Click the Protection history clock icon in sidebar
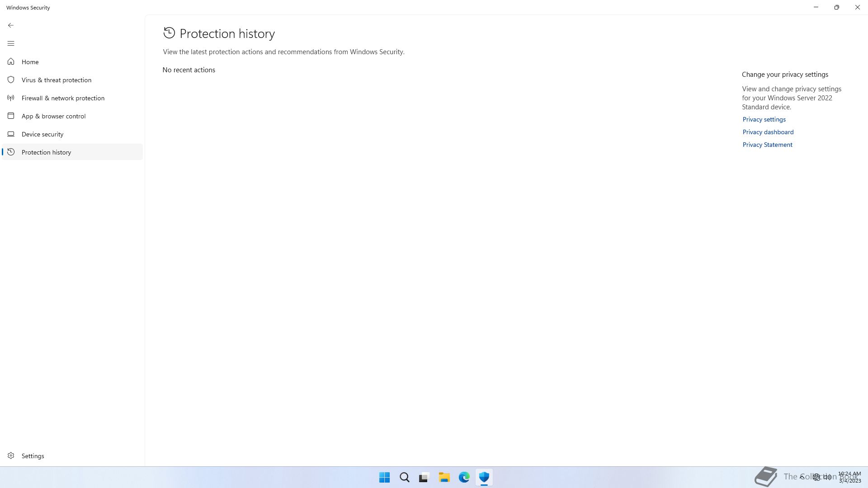This screenshot has width=868, height=488. 11,152
